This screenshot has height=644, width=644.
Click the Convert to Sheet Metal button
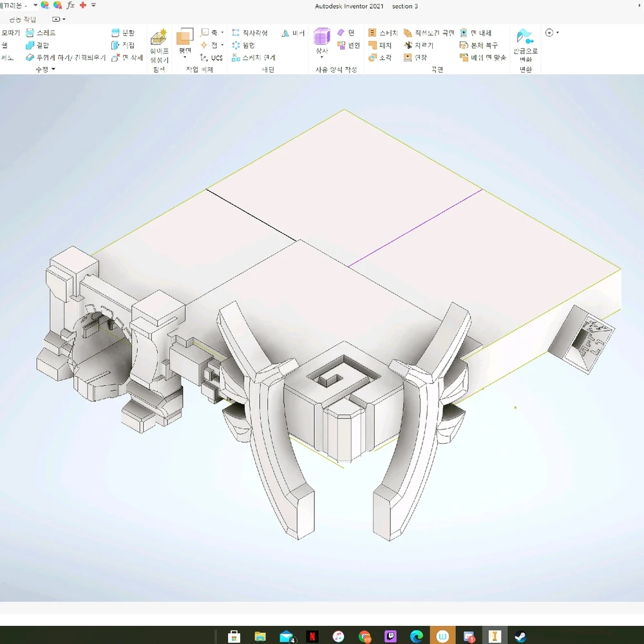[x=526, y=46]
